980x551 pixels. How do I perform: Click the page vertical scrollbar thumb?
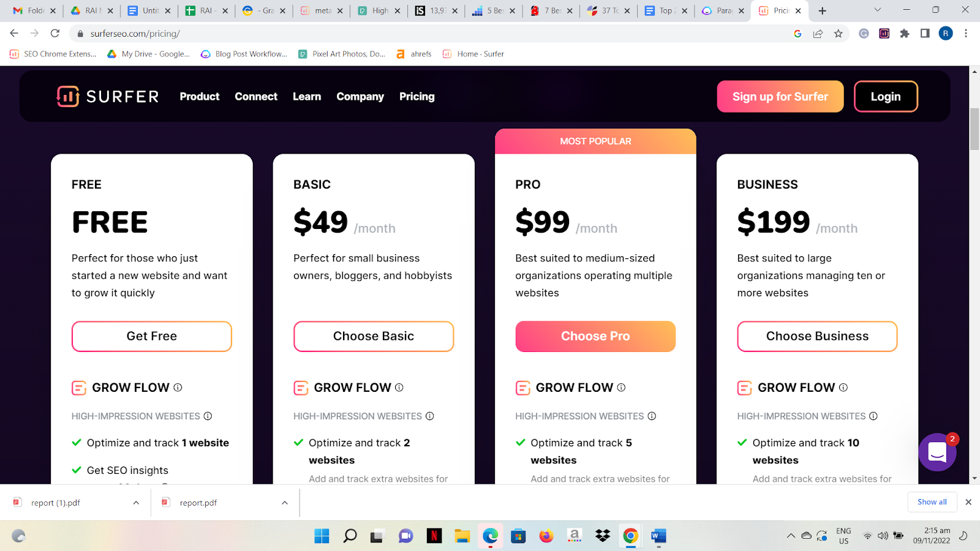974,129
